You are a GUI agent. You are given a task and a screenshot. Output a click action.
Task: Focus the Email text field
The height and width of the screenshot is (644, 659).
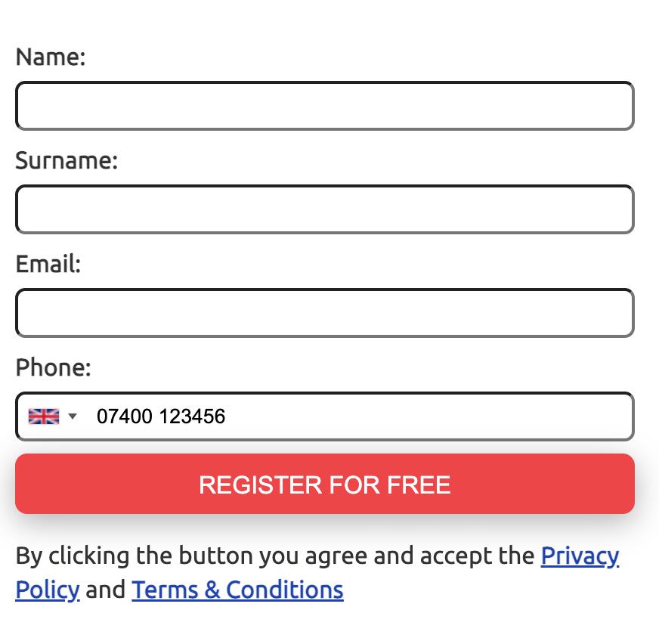click(324, 313)
